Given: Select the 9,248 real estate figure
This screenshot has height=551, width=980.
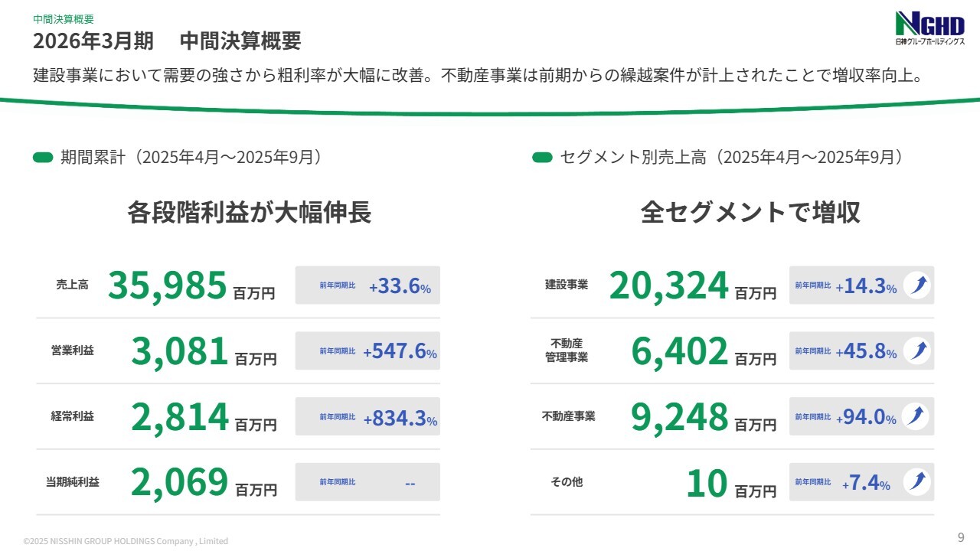Looking at the screenshot, I should 680,417.
